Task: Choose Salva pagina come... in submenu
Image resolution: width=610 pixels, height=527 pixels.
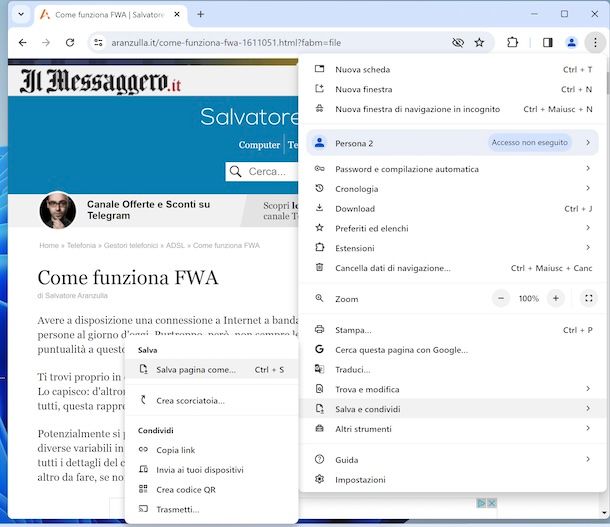Action: coord(212,370)
